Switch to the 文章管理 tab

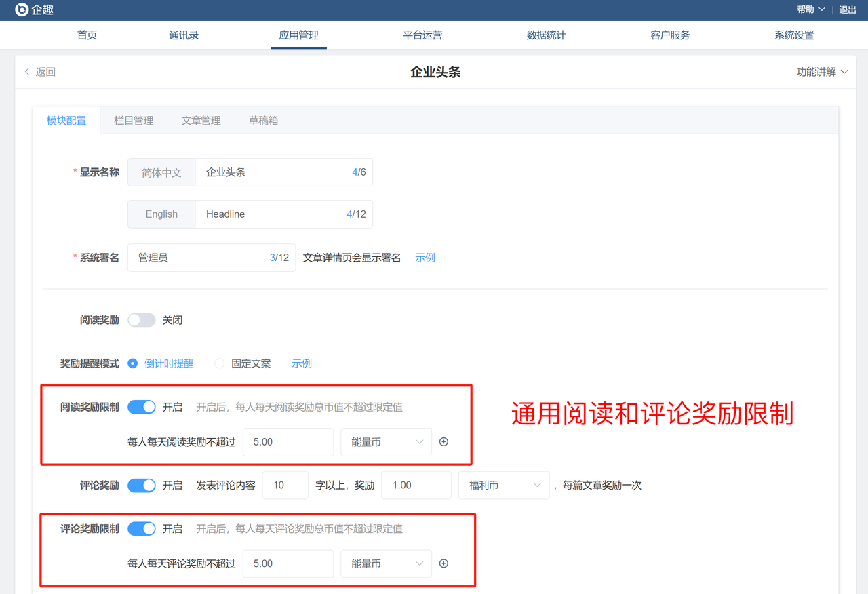point(201,121)
